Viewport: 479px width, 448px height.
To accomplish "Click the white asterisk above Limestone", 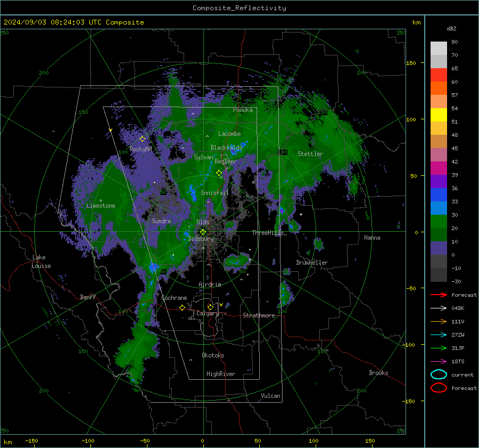I will [x=101, y=201].
